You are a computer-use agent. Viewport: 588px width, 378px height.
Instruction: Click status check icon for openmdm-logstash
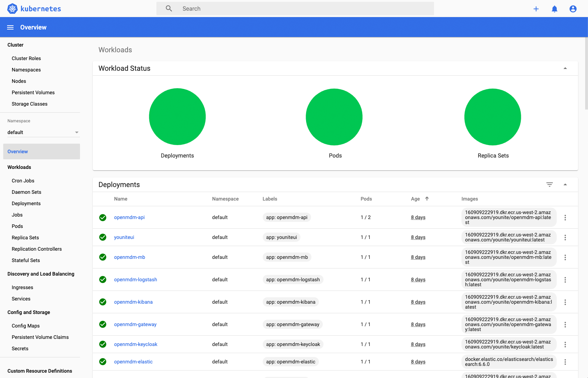click(103, 279)
